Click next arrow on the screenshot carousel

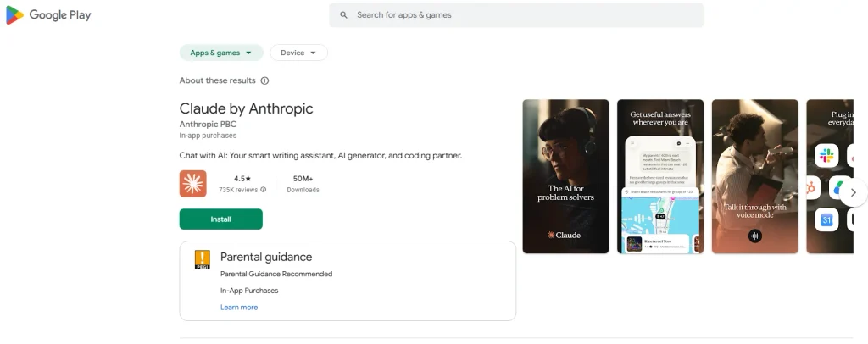[853, 192]
